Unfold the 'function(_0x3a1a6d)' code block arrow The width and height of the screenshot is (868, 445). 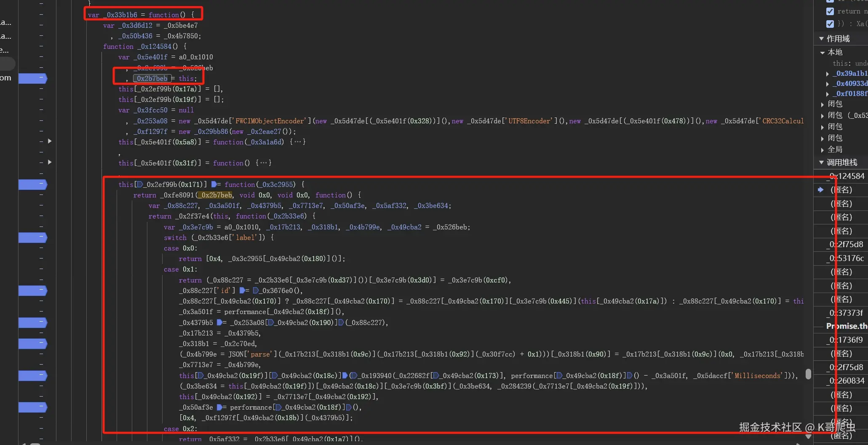(x=50, y=141)
